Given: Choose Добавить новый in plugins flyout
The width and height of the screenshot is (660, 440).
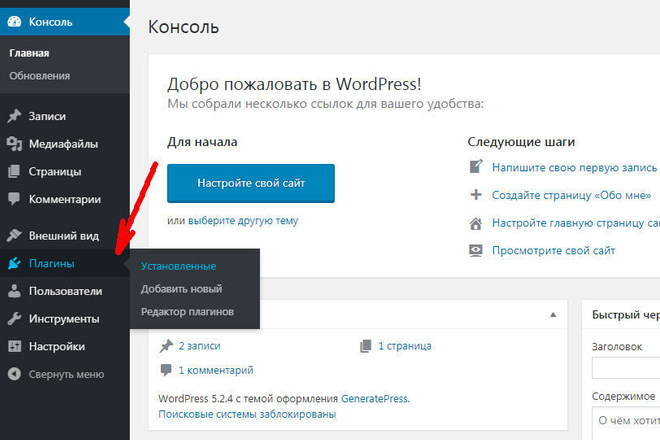Looking at the screenshot, I should coord(181,289).
